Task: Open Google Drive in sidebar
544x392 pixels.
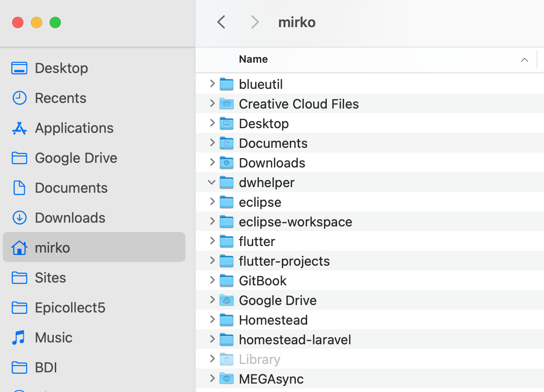Action: [76, 158]
